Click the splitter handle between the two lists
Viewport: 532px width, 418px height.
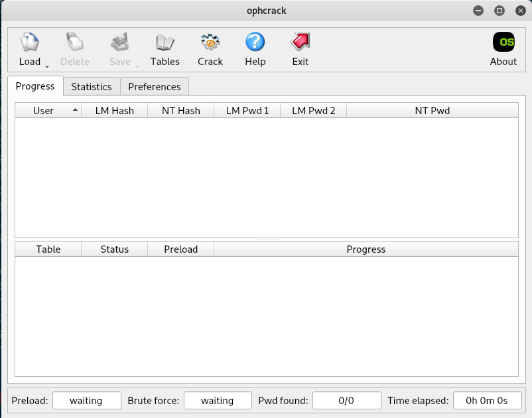pyautogui.click(x=267, y=240)
